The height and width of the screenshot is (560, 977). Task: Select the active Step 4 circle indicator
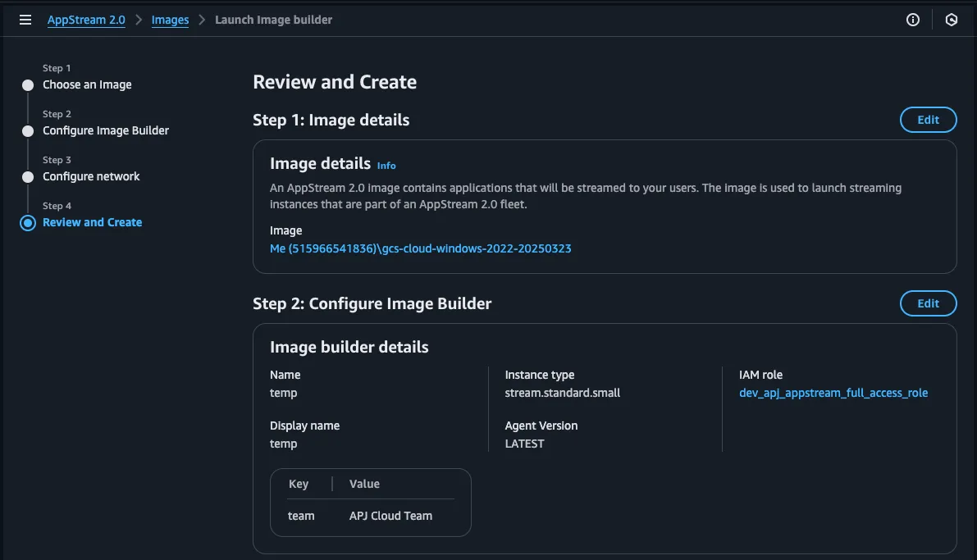pyautogui.click(x=28, y=222)
